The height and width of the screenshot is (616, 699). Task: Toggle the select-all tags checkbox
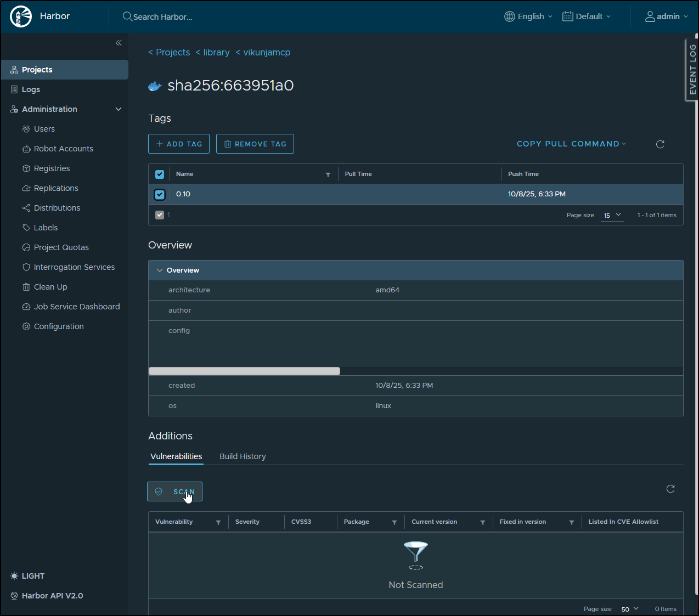click(x=160, y=174)
